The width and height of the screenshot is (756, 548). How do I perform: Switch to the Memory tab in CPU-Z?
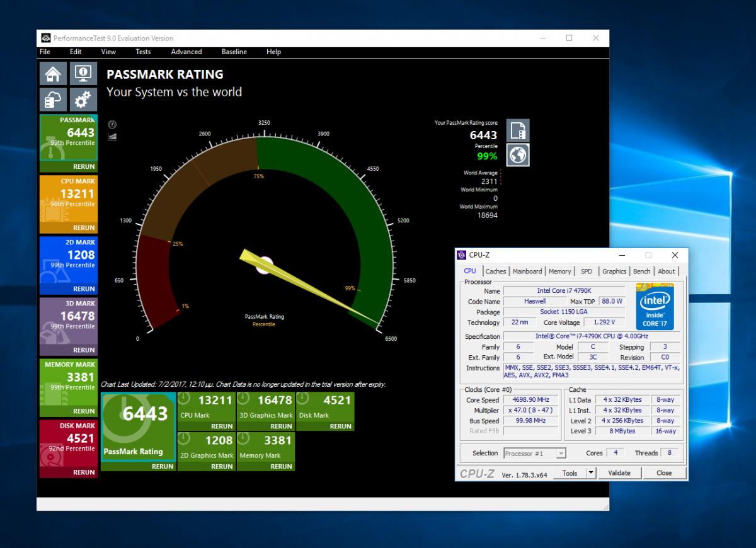click(x=560, y=271)
